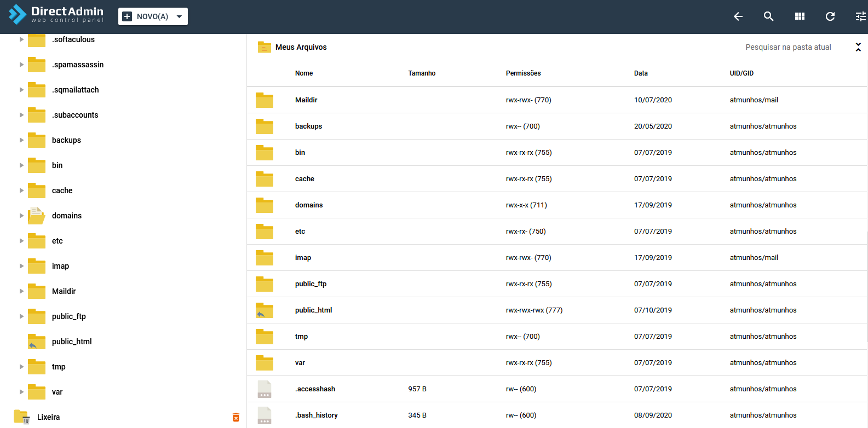Click public_html shortcut icon in file list
Screen dimensions: 868x428
tap(265, 310)
